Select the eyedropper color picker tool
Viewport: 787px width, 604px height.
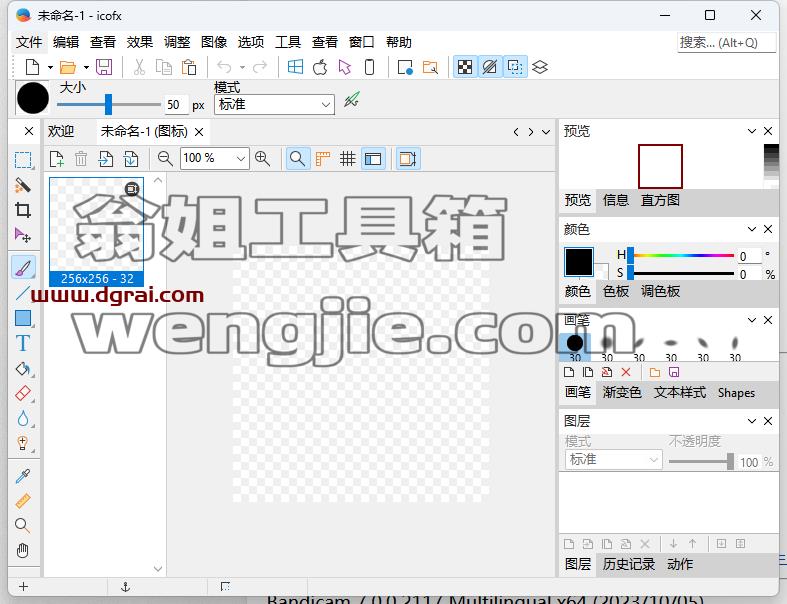23,476
